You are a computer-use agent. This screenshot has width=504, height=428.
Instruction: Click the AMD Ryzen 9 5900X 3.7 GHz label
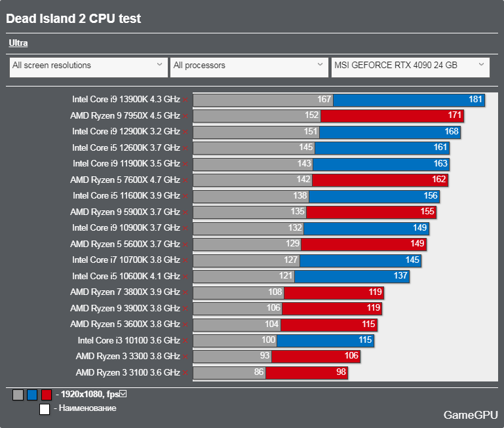pyautogui.click(x=125, y=212)
